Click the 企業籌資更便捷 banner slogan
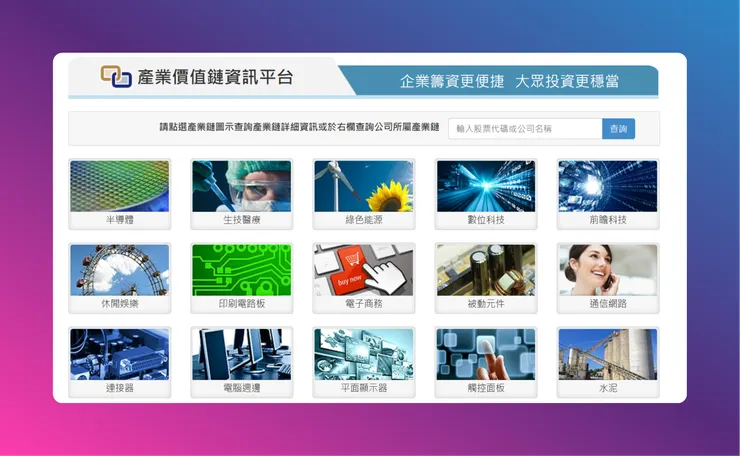The image size is (740, 456). [x=452, y=81]
